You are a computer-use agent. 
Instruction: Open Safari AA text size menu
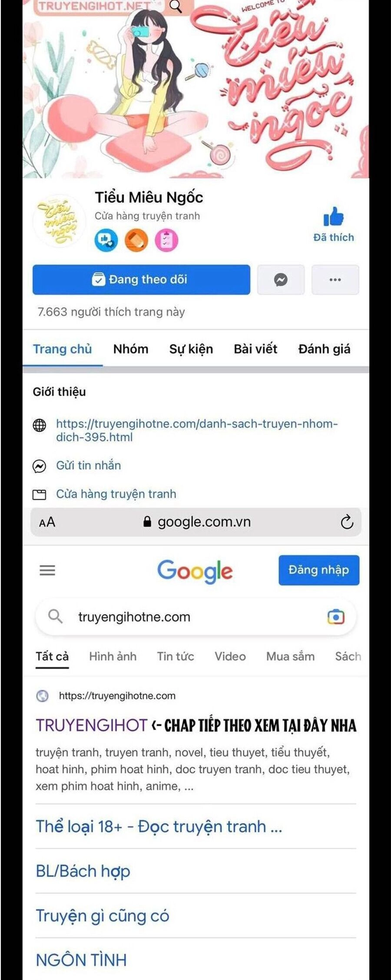point(47,522)
